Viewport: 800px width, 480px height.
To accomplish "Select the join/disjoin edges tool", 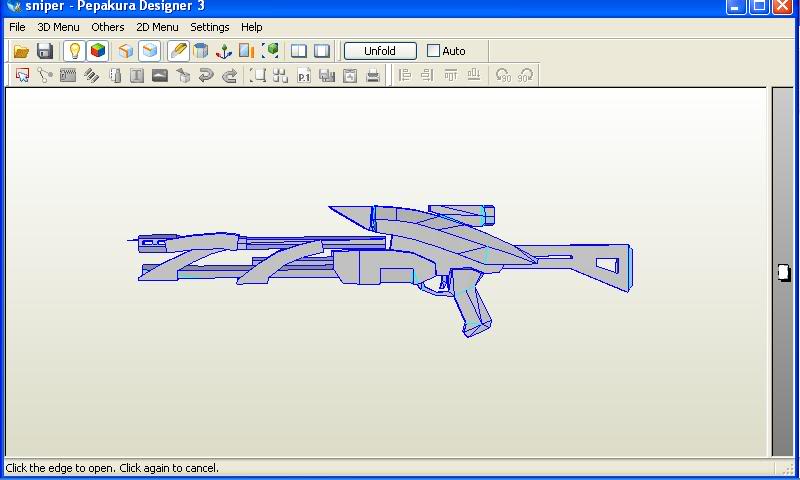I will point(45,75).
